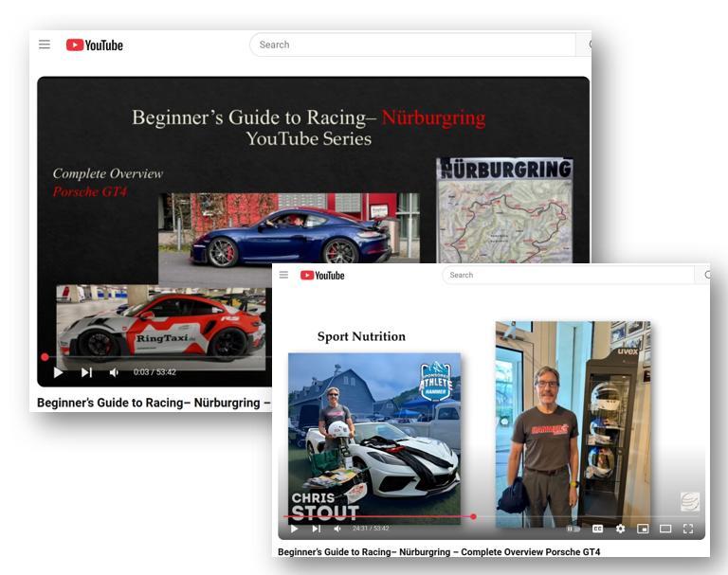Toggle closed captions CC button
This screenshot has height=575, width=728.
(x=597, y=529)
